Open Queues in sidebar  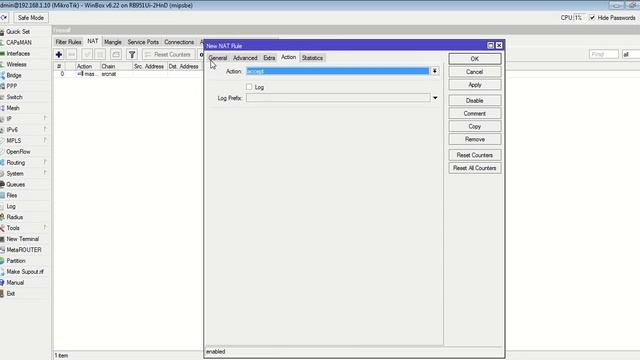16,184
